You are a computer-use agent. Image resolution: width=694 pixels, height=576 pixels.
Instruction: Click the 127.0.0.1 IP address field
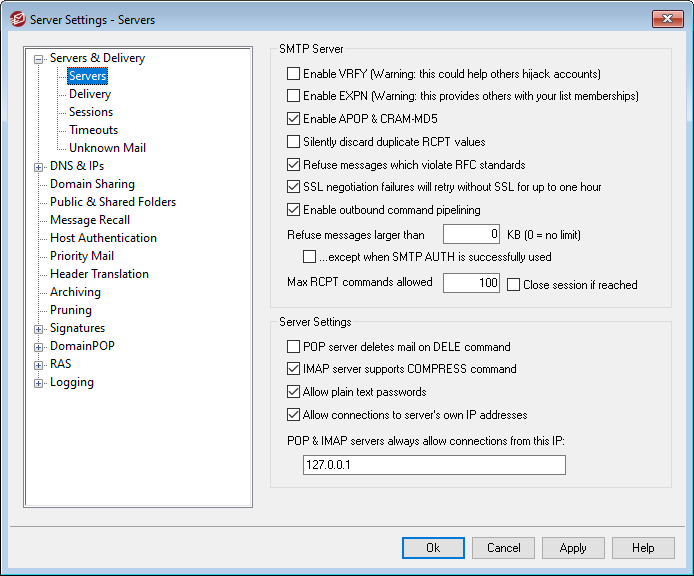(x=434, y=465)
